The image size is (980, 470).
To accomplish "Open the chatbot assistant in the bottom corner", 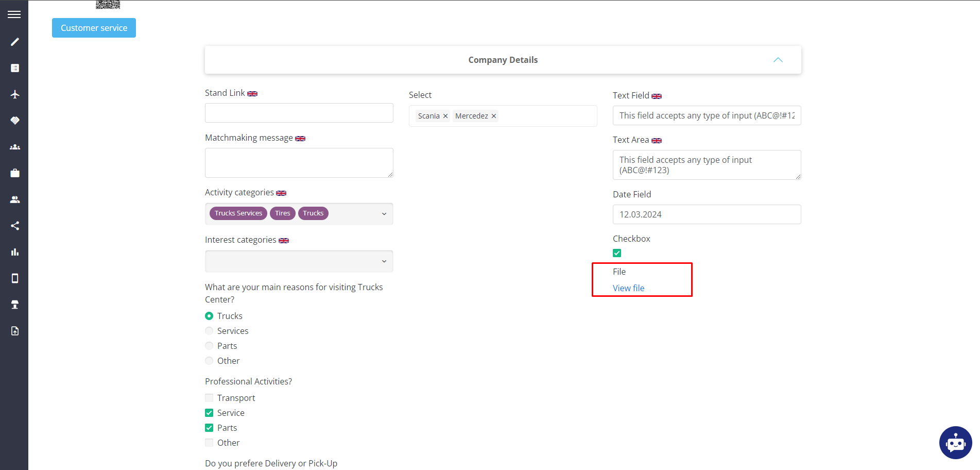I will point(955,442).
